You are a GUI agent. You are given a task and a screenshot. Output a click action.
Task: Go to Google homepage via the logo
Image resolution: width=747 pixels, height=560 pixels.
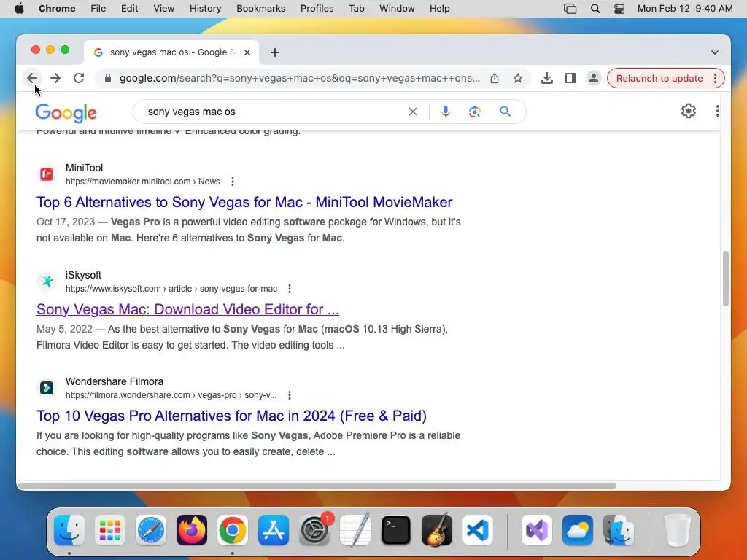tap(66, 113)
